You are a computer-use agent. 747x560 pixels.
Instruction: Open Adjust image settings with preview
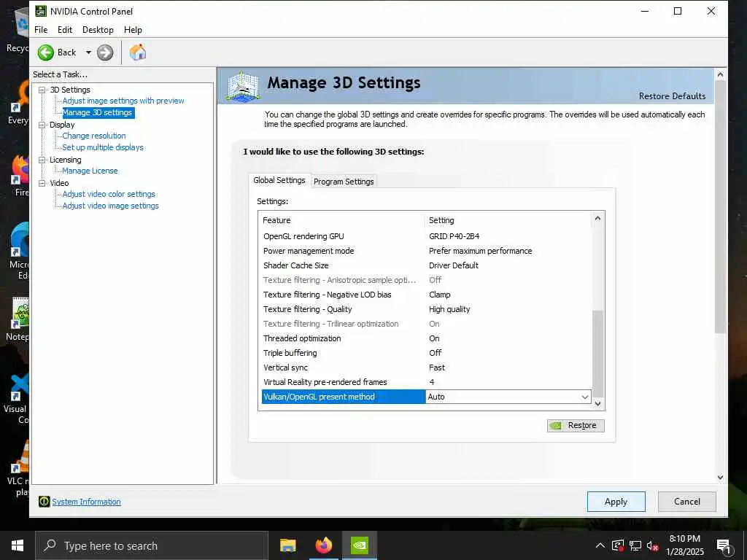[123, 101]
